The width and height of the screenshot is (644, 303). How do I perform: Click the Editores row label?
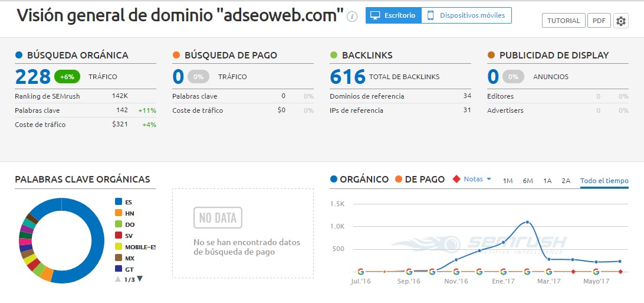pos(500,96)
